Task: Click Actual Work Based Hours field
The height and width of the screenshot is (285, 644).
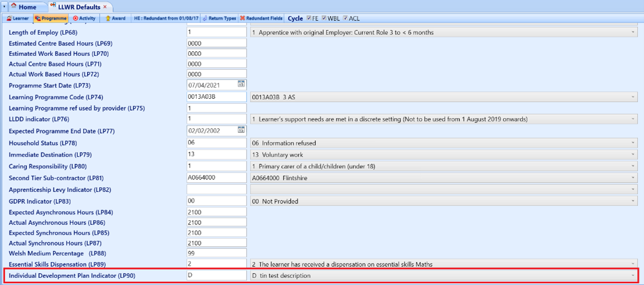Action: point(217,74)
